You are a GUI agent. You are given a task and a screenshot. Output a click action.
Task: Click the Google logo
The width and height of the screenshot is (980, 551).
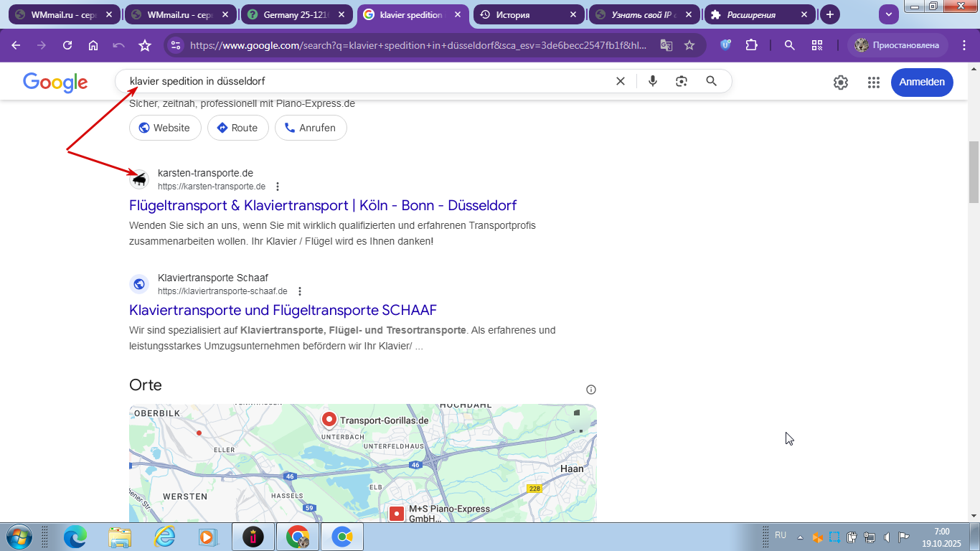55,83
